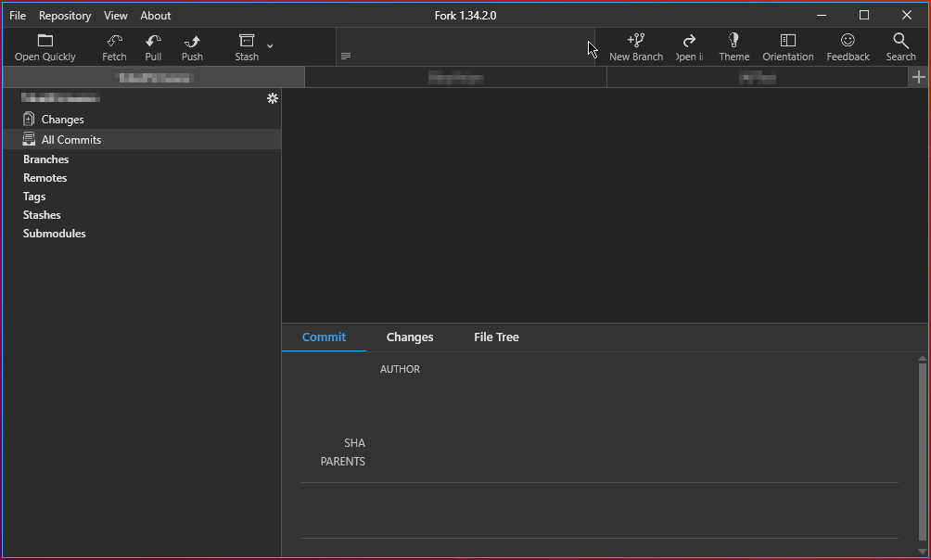Send feedback via the smiley Feedback icon

[848, 40]
